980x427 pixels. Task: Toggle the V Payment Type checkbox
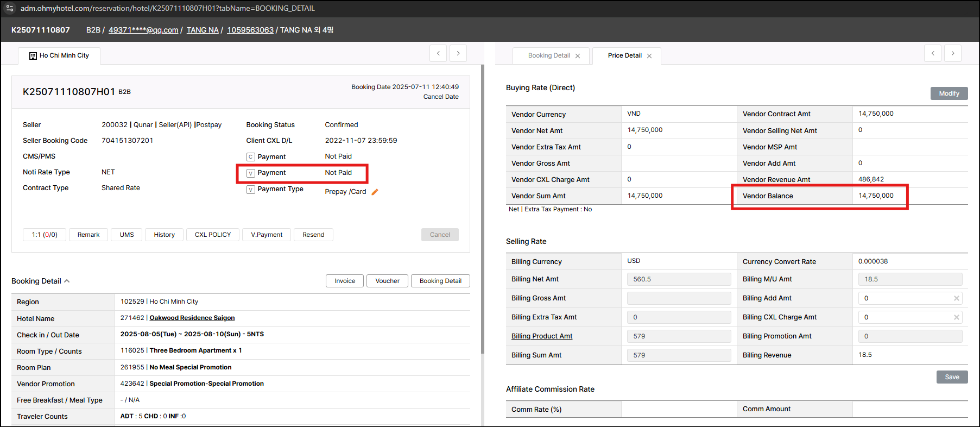click(x=251, y=190)
